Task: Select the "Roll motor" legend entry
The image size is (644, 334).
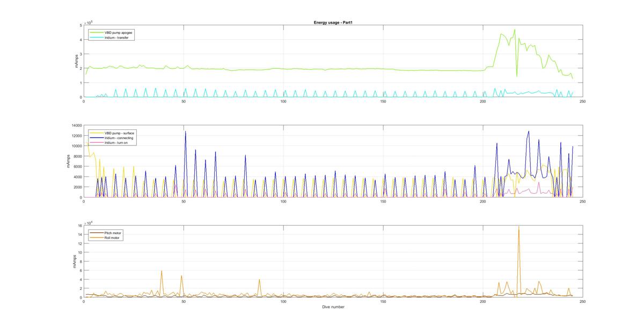Action: click(x=106, y=237)
